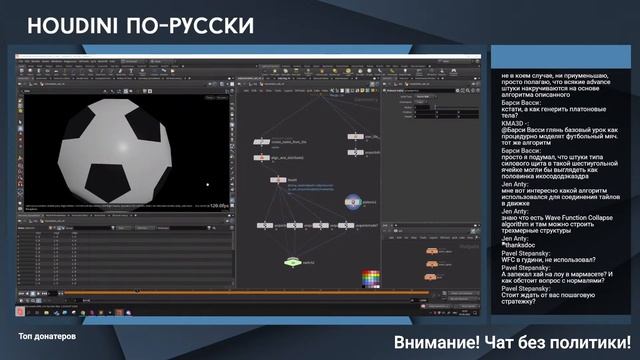Switch to the Lights and Cameras shelf tab
The height and width of the screenshot is (360, 640).
[x=270, y=66]
